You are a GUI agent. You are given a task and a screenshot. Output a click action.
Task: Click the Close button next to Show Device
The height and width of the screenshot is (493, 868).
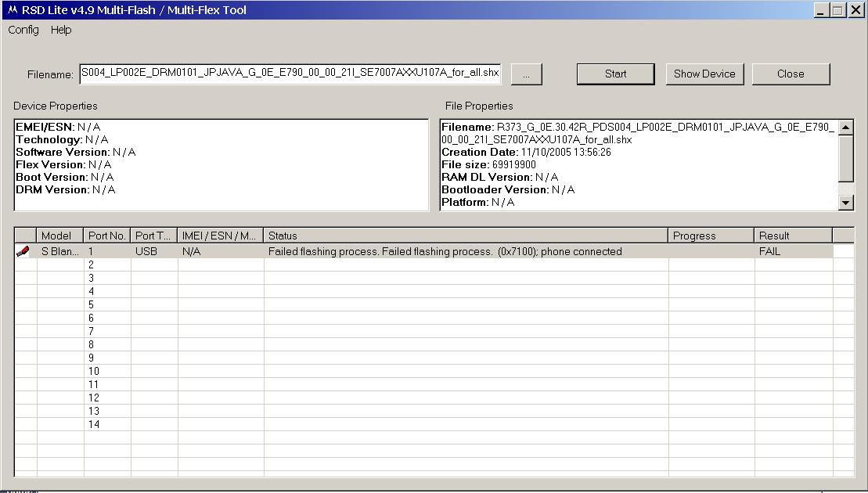click(x=791, y=74)
